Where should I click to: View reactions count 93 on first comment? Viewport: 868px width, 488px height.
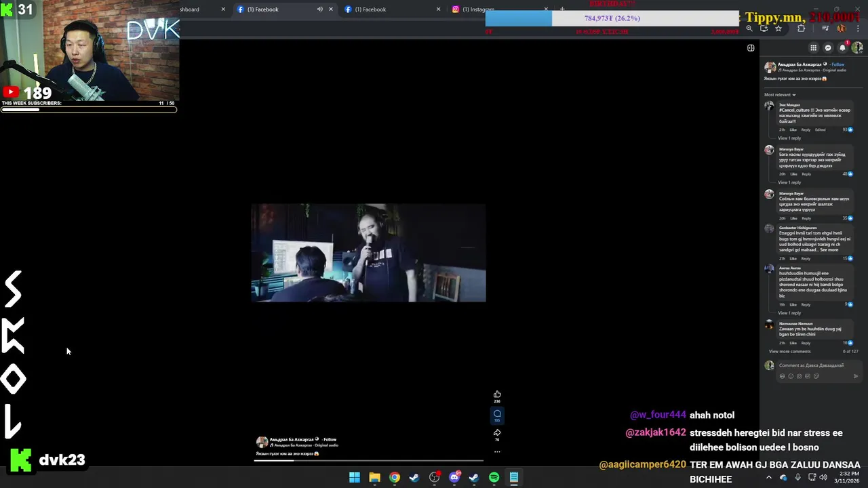tap(848, 129)
